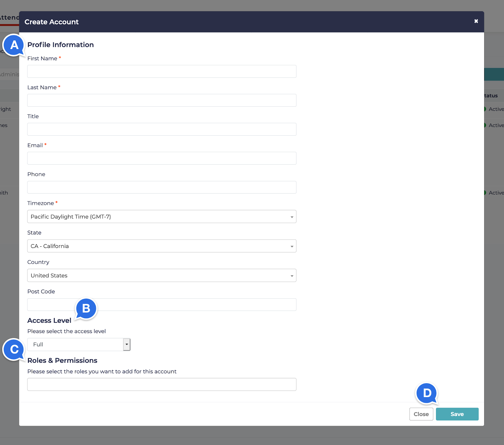The width and height of the screenshot is (504, 445).
Task: Focus the Email input field
Action: [x=162, y=158]
